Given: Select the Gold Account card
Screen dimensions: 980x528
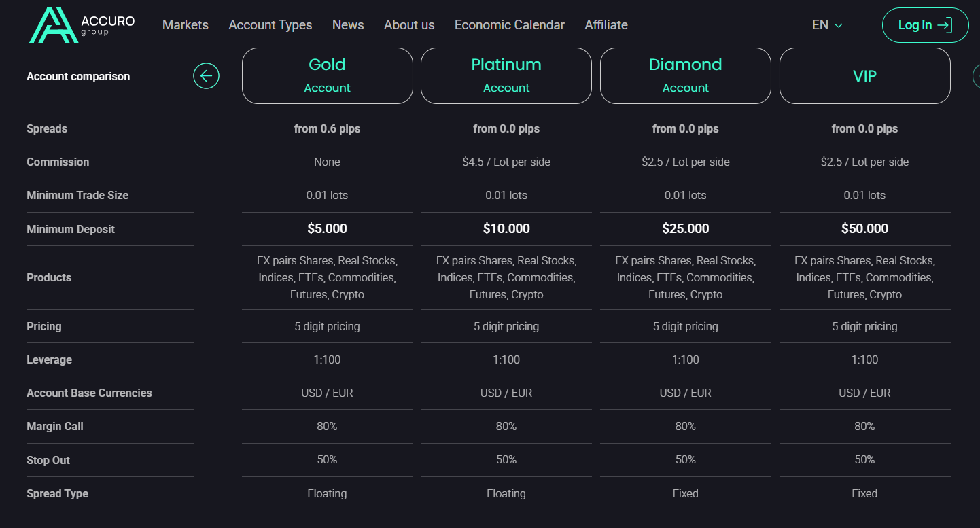Looking at the screenshot, I should [x=328, y=75].
